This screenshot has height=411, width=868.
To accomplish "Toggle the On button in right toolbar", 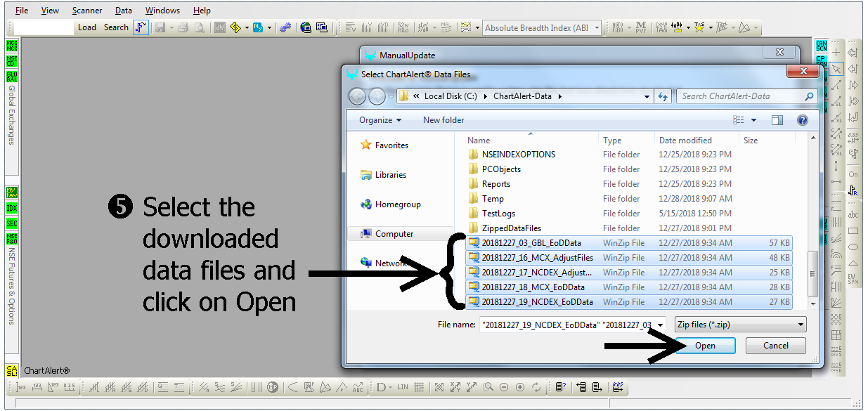I will point(853,174).
